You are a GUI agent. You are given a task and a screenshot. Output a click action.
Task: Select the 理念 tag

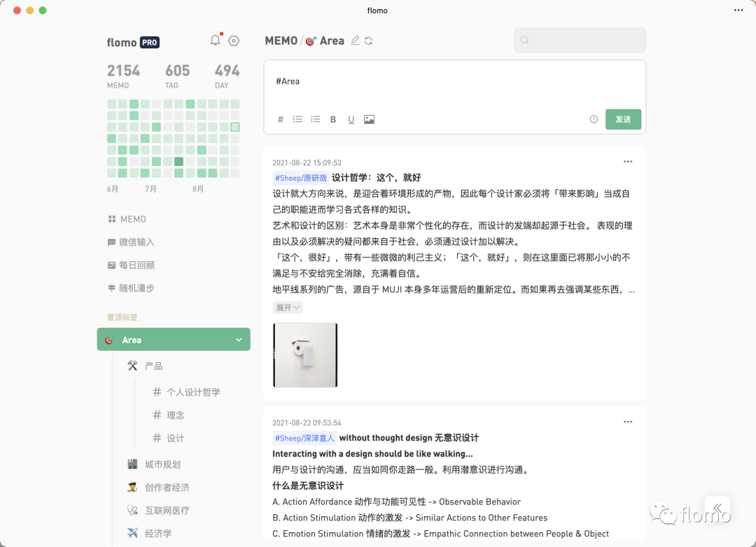[x=168, y=415]
